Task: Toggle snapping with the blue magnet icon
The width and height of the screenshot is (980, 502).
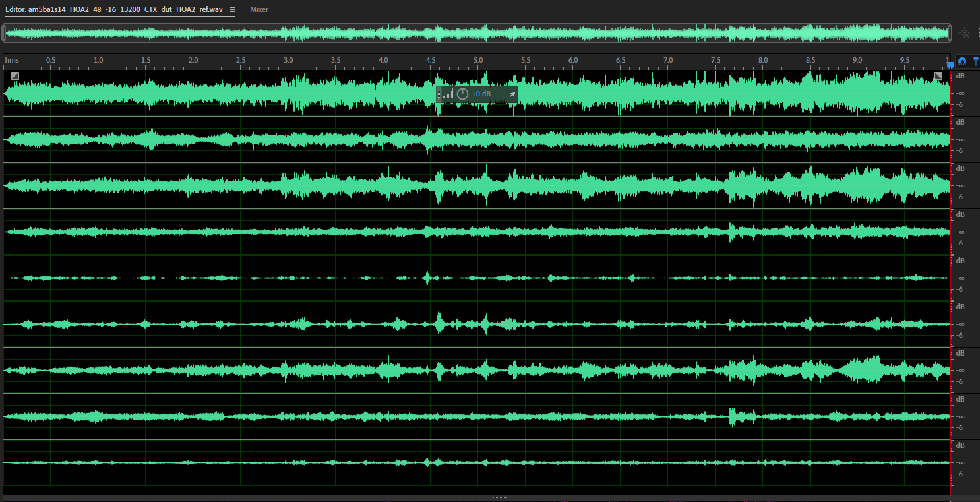Action: click(962, 61)
